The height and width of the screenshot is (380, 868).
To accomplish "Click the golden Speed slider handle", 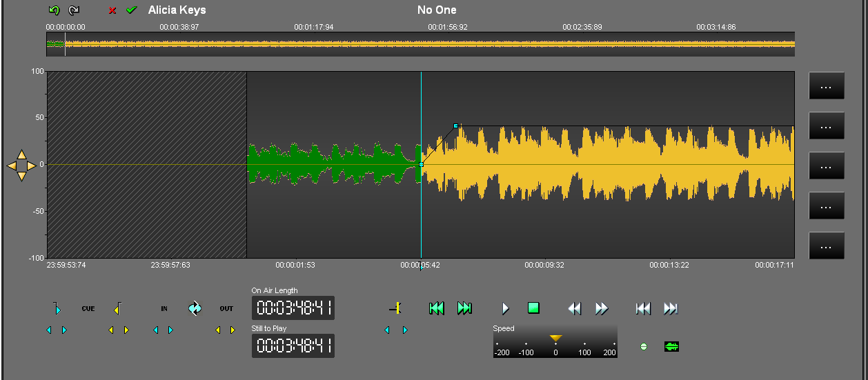I will click(x=555, y=338).
